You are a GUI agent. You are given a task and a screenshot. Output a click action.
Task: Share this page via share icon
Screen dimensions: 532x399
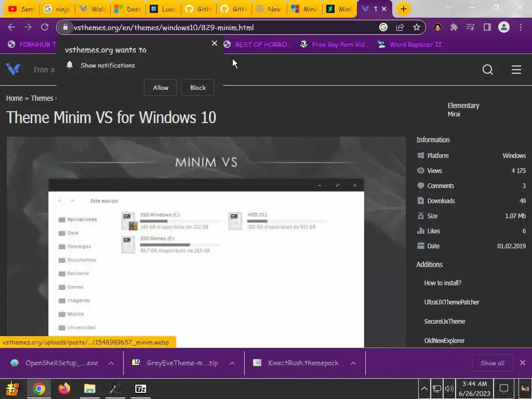400,27
